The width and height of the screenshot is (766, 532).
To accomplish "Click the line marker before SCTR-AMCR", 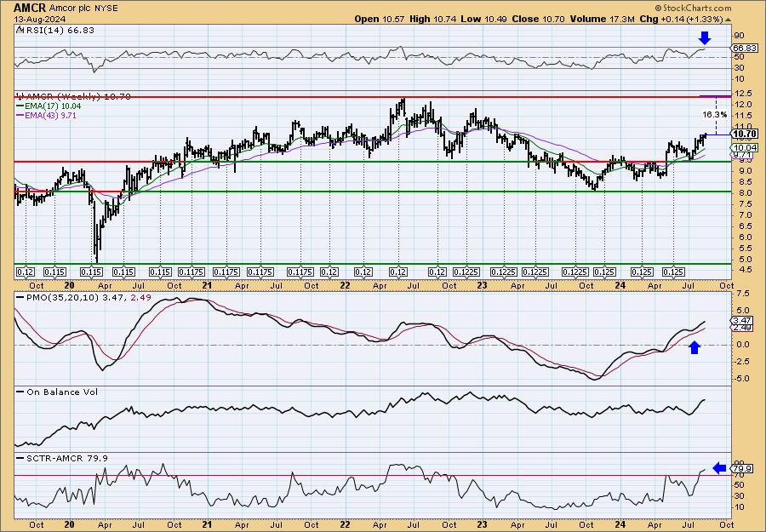I will (20, 458).
